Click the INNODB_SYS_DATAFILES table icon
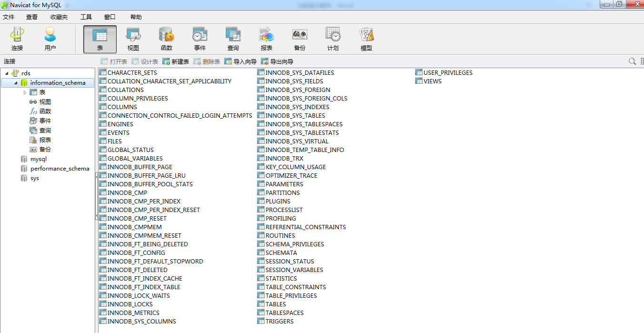The width and height of the screenshot is (644, 333). point(261,73)
